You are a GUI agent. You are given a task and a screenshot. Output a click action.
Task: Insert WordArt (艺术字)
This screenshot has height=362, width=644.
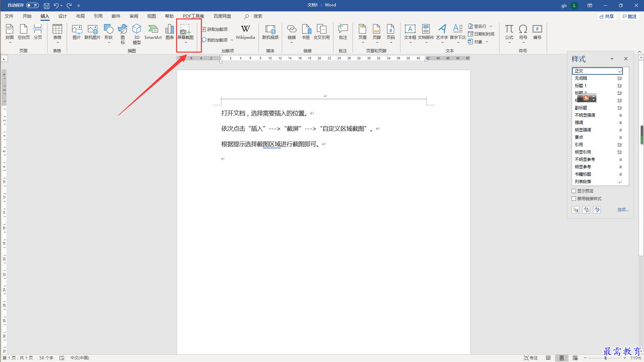[442, 33]
